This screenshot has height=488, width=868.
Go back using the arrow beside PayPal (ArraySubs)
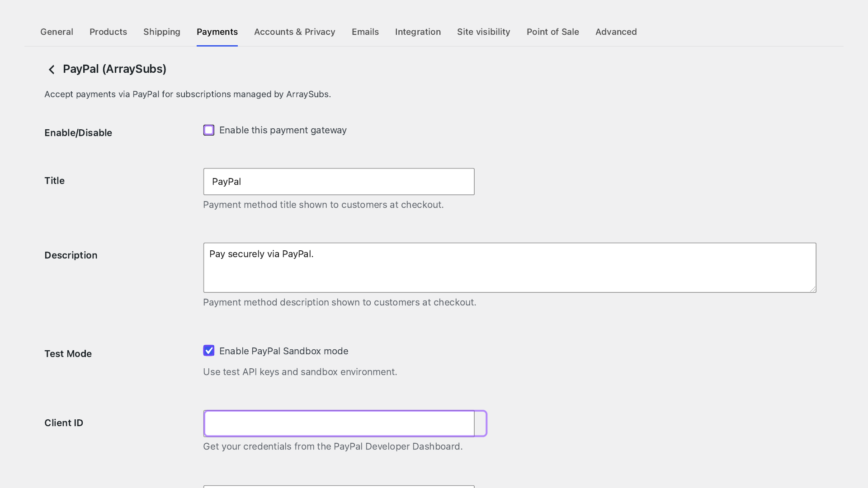point(52,70)
